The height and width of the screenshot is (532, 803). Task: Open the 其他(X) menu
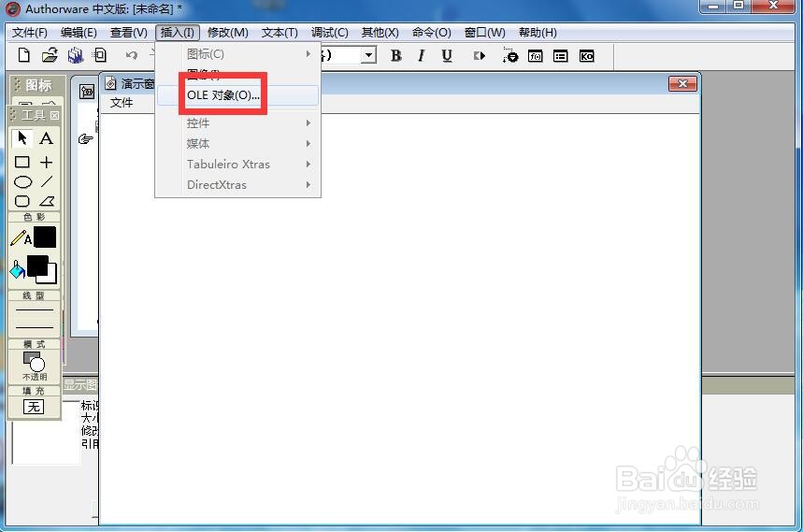click(x=380, y=33)
